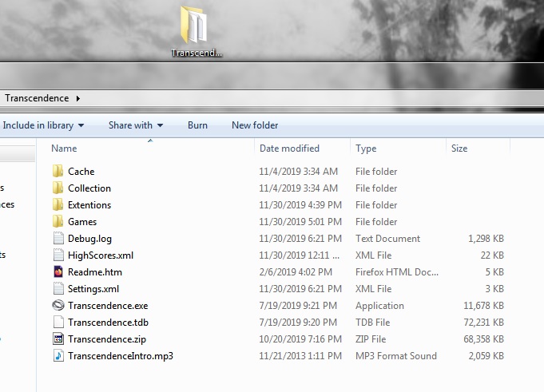Image resolution: width=544 pixels, height=392 pixels.
Task: Sort by the Size column header
Action: click(x=459, y=148)
